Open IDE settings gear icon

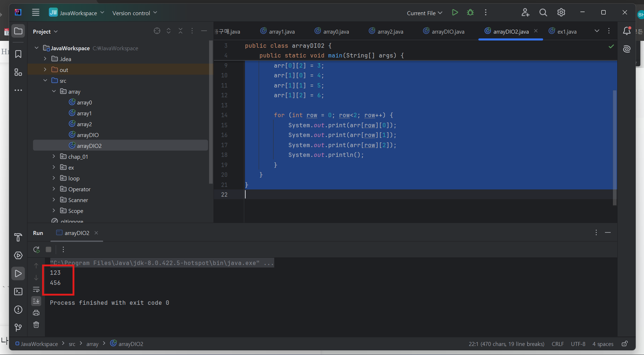click(561, 13)
